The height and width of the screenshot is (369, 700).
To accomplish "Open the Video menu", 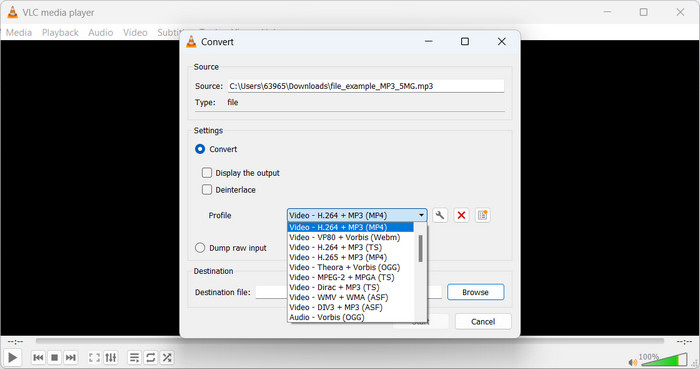I will click(x=135, y=33).
